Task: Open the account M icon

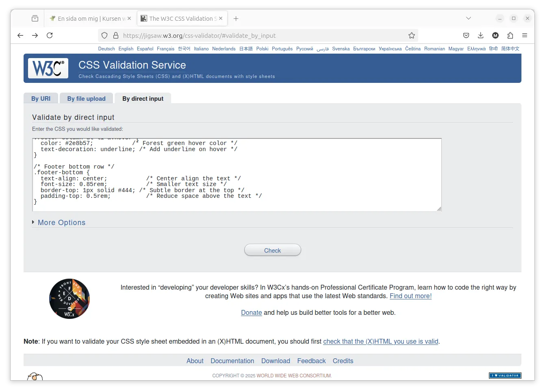Action: 495,35
